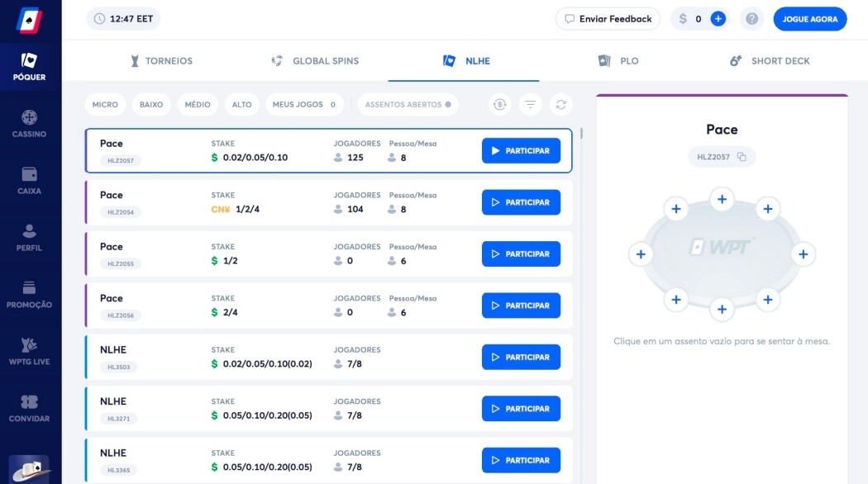This screenshot has width=868, height=484.
Task: Toggle the Micro stakes filter
Action: click(105, 105)
